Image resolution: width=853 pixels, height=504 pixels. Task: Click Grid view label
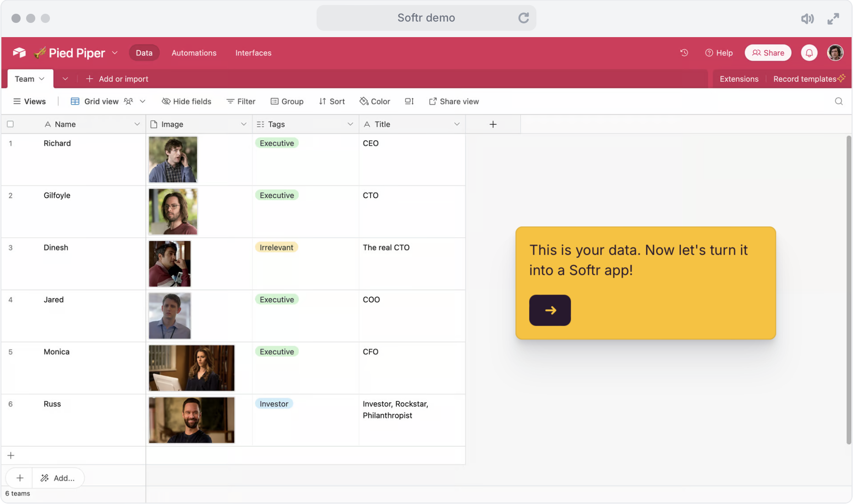pyautogui.click(x=101, y=101)
